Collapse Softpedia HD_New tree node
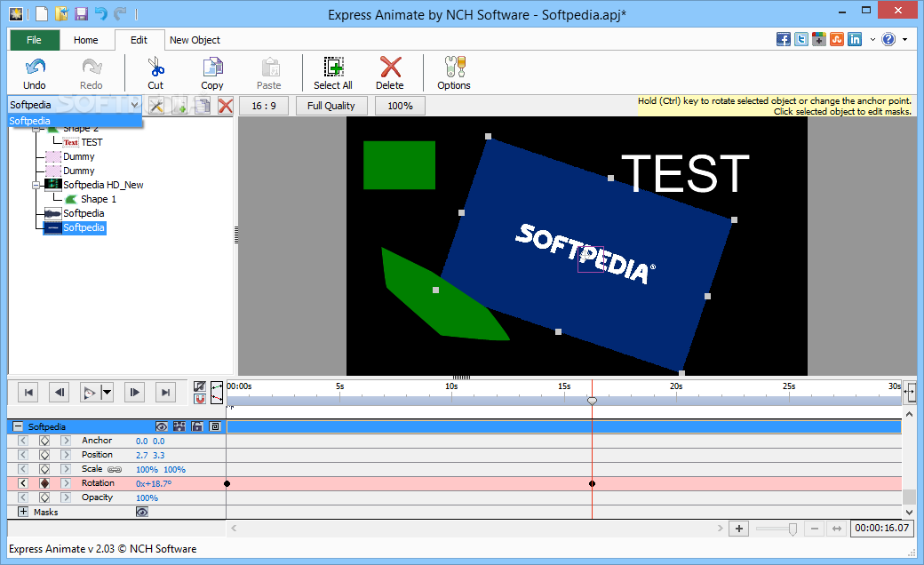Image resolution: width=924 pixels, height=565 pixels. [36, 185]
